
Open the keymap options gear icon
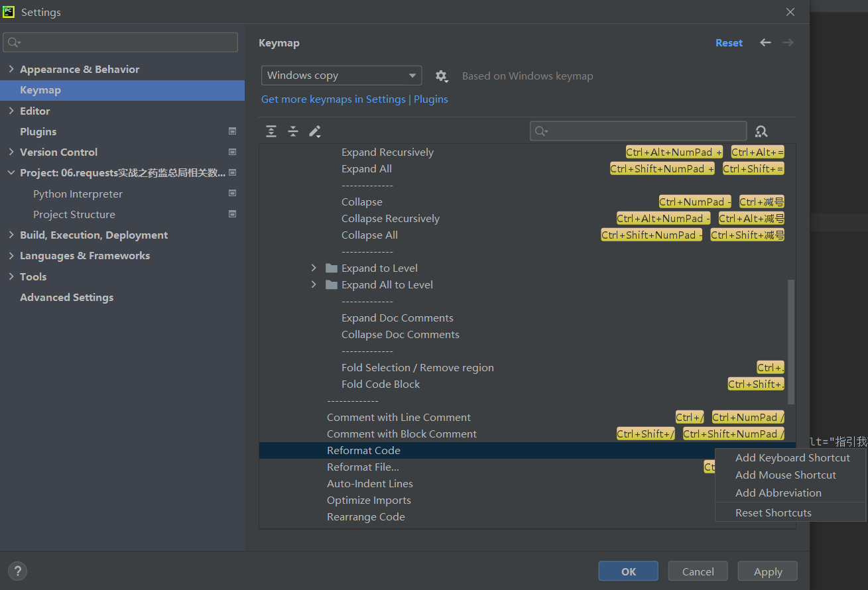(x=442, y=76)
